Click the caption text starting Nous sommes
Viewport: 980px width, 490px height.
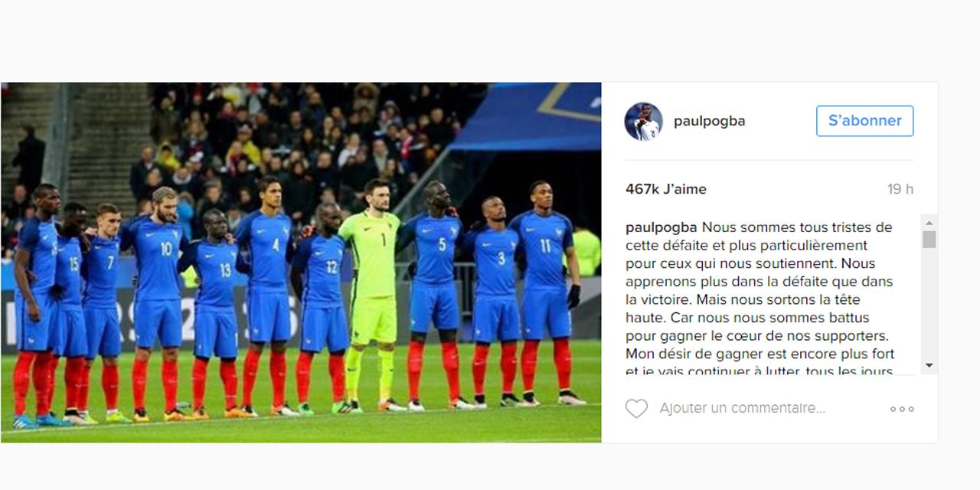click(x=759, y=299)
